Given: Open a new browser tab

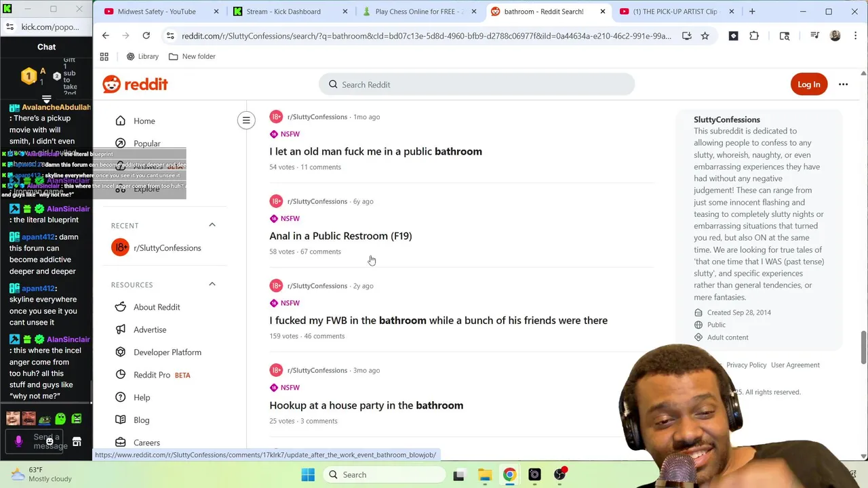Looking at the screenshot, I should (x=752, y=12).
